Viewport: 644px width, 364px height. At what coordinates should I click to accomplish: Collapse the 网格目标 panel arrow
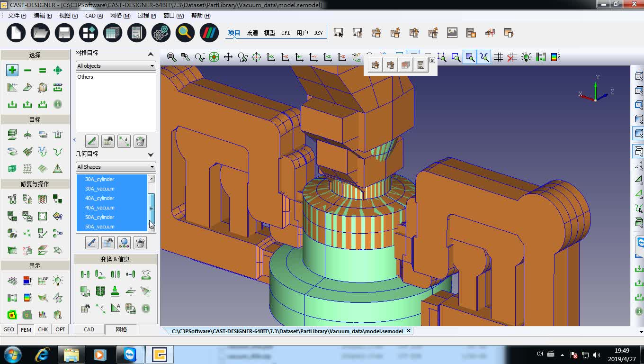[151, 54]
